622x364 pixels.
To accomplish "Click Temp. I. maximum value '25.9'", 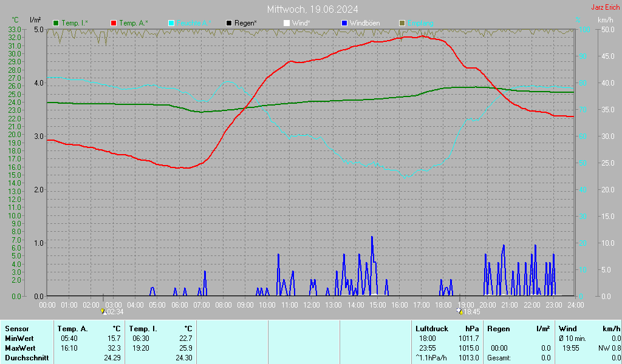I will [186, 348].
